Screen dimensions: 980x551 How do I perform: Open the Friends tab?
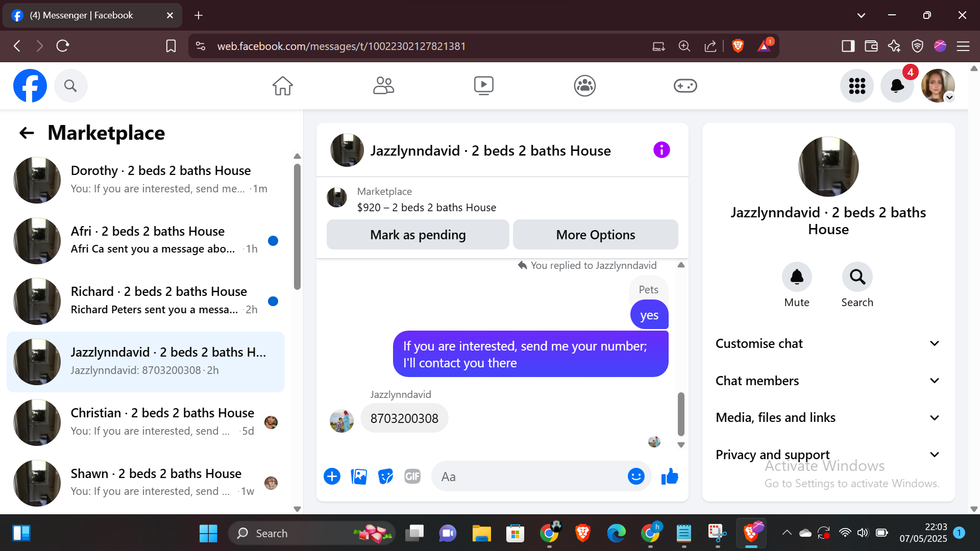[383, 86]
